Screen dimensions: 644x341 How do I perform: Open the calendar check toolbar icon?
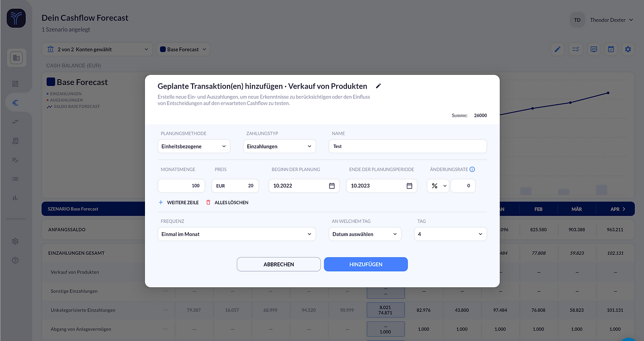pos(611,49)
